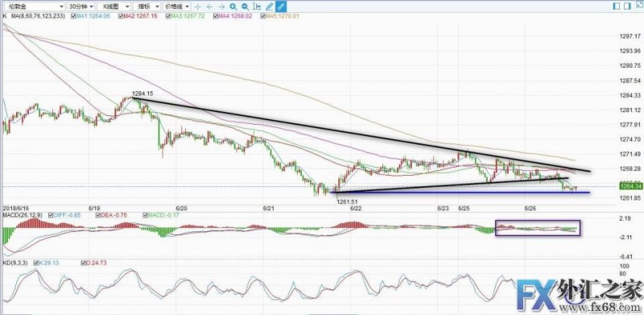Click the 1274.70 price axis value
The image size is (644, 315).
(x=630, y=139)
